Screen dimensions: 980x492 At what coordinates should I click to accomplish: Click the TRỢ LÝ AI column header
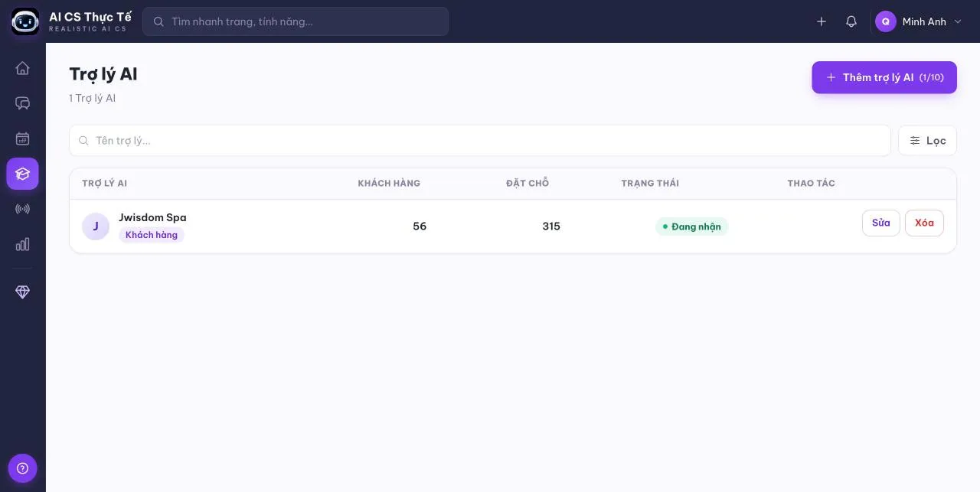click(105, 184)
